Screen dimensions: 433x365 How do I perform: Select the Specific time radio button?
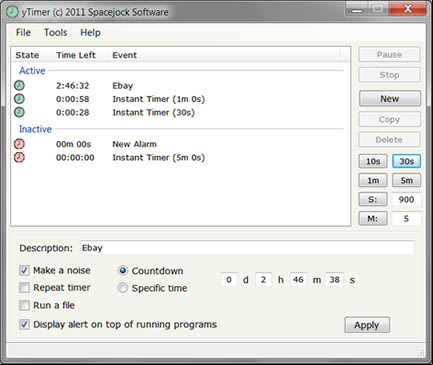[123, 288]
